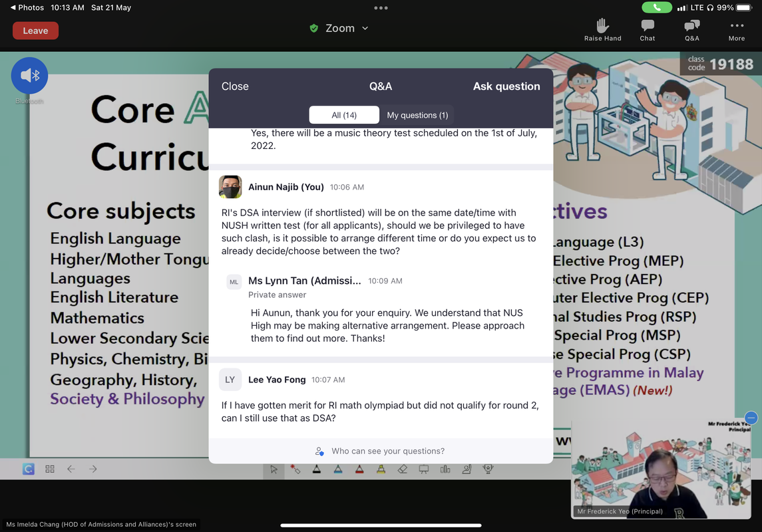The image size is (762, 532).
Task: Tap the green phone call indicator
Action: point(657,7)
